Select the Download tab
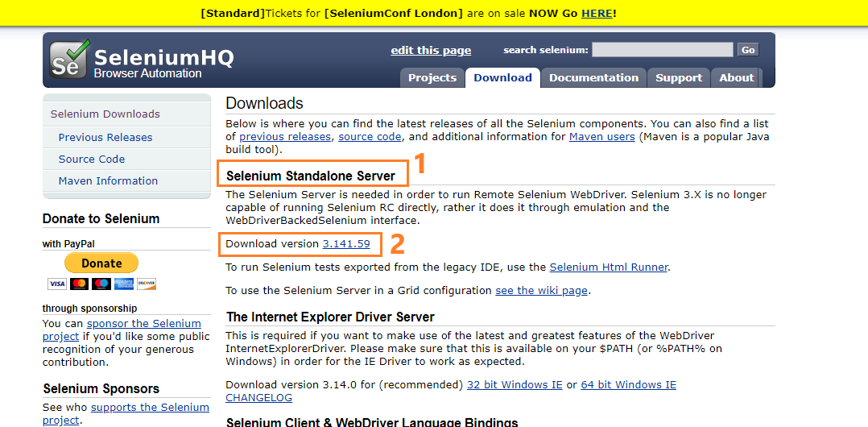 point(502,78)
